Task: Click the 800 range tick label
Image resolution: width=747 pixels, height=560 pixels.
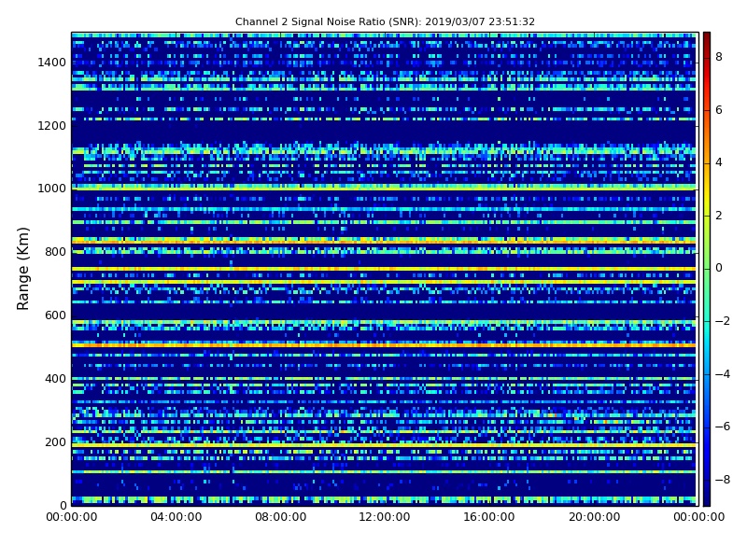Action: point(55,252)
